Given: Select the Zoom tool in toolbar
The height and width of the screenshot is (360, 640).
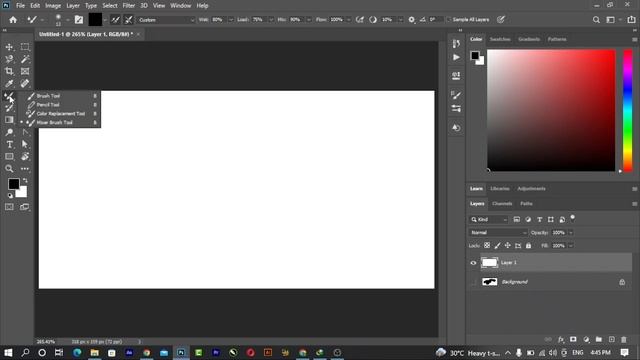Looking at the screenshot, I should (x=9, y=169).
